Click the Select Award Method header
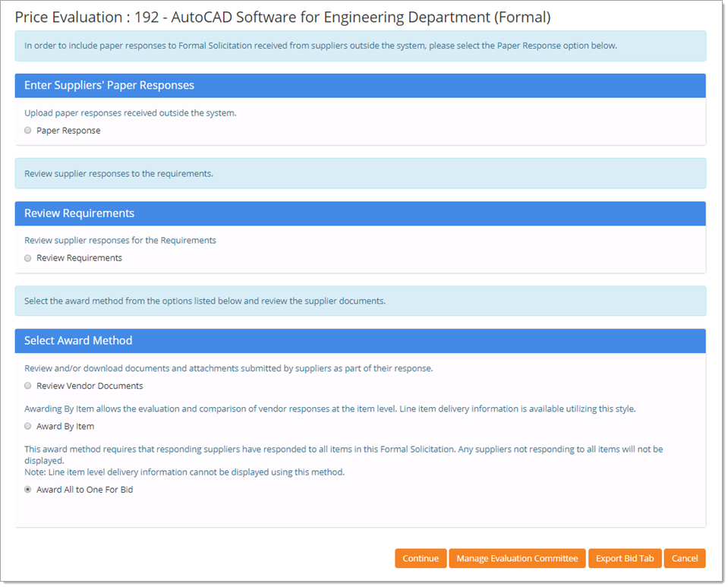The image size is (728, 587). click(x=361, y=341)
